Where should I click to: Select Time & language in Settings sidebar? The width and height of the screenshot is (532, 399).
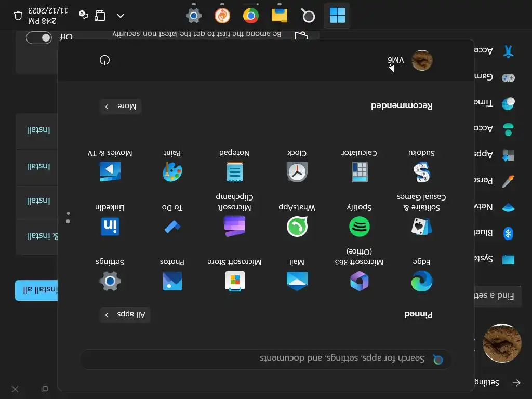click(x=495, y=103)
